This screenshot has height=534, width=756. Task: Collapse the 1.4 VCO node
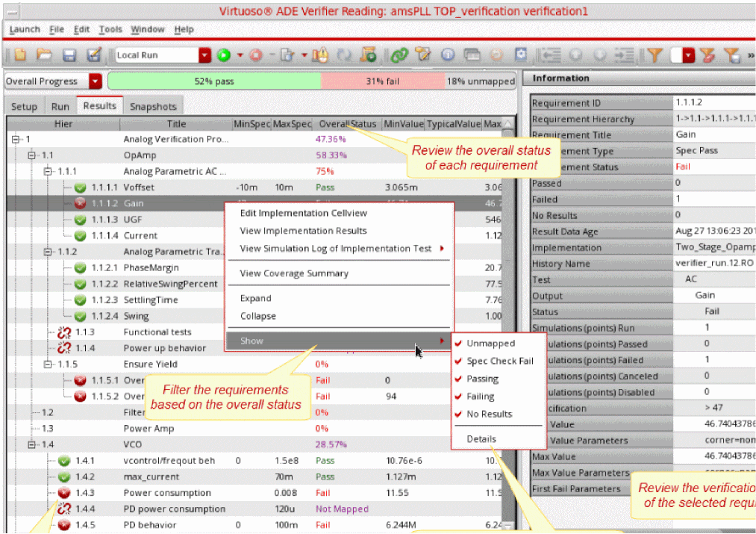click(31, 445)
